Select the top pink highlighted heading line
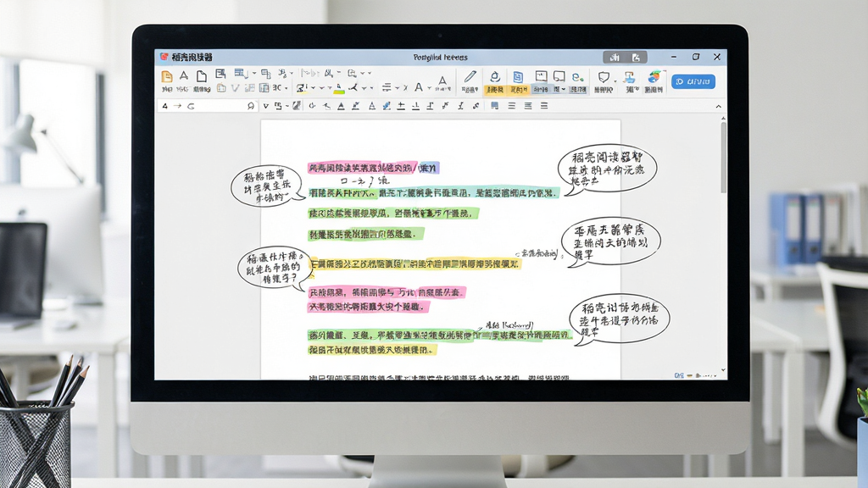The height and width of the screenshot is (488, 868). 374,168
